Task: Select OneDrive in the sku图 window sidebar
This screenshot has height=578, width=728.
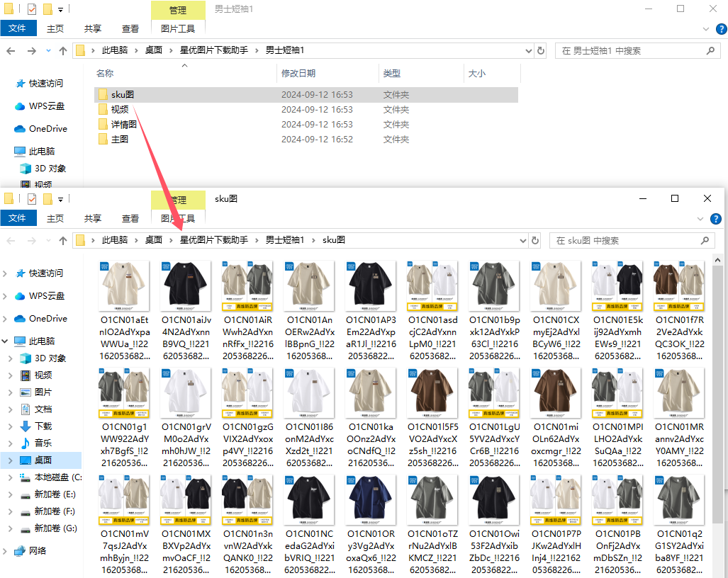Action: tap(47, 319)
